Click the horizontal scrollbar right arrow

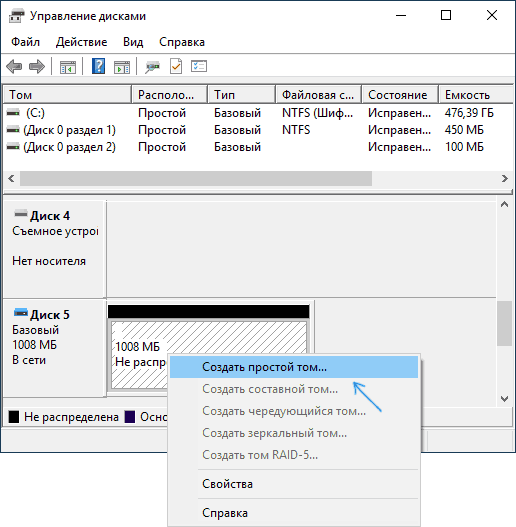click(x=505, y=178)
